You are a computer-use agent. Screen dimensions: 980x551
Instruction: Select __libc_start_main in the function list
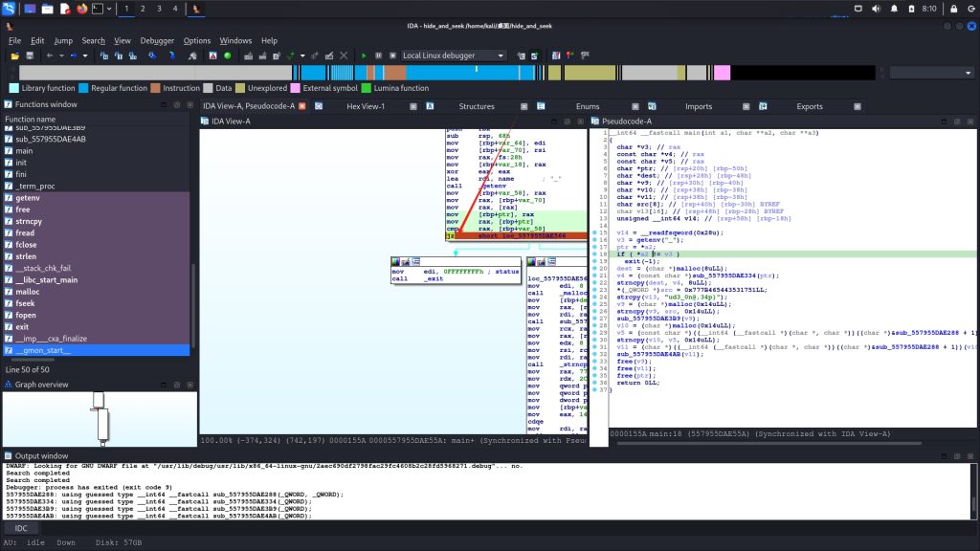point(97,280)
